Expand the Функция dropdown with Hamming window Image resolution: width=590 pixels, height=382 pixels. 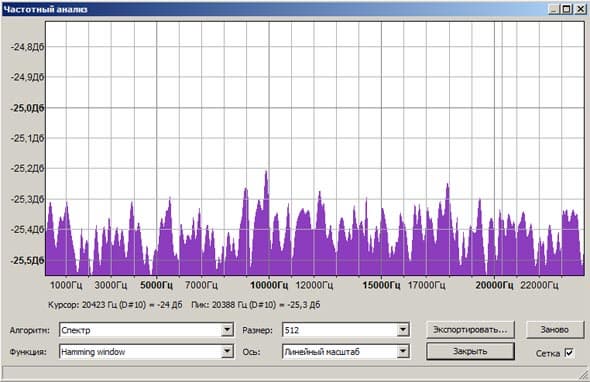146,352
